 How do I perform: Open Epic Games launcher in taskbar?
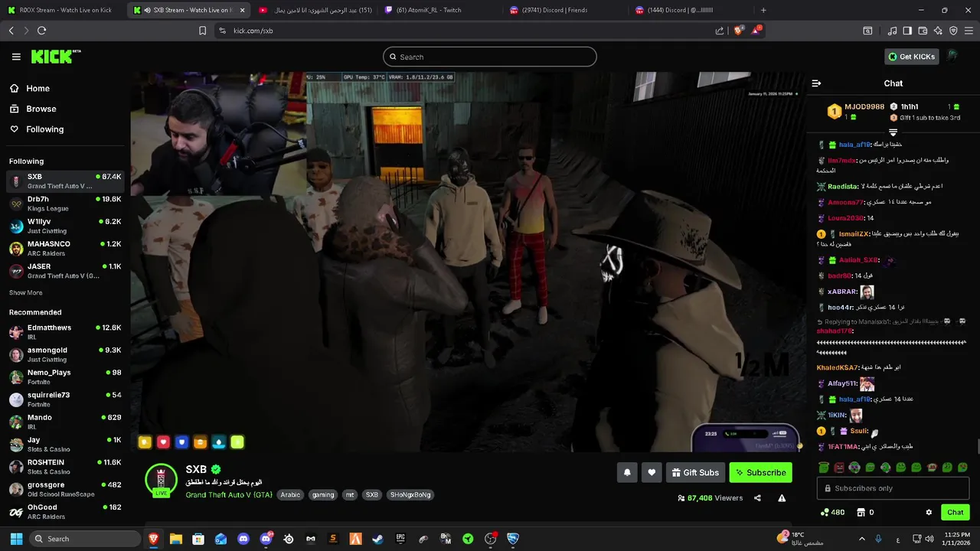(400, 539)
